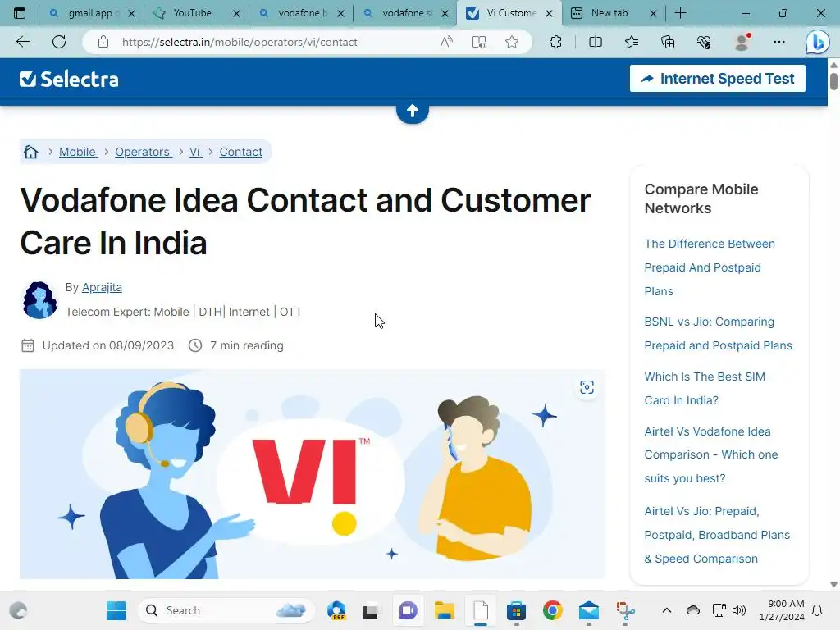The width and height of the screenshot is (840, 630).
Task: Open the tab actions menu icon
Action: pyautogui.click(x=20, y=13)
